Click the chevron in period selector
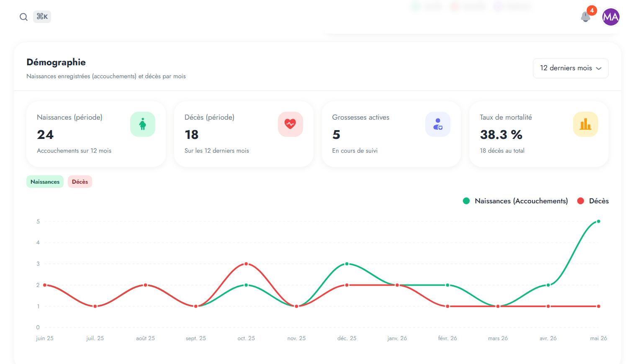This screenshot has width=635, height=364. (x=599, y=68)
